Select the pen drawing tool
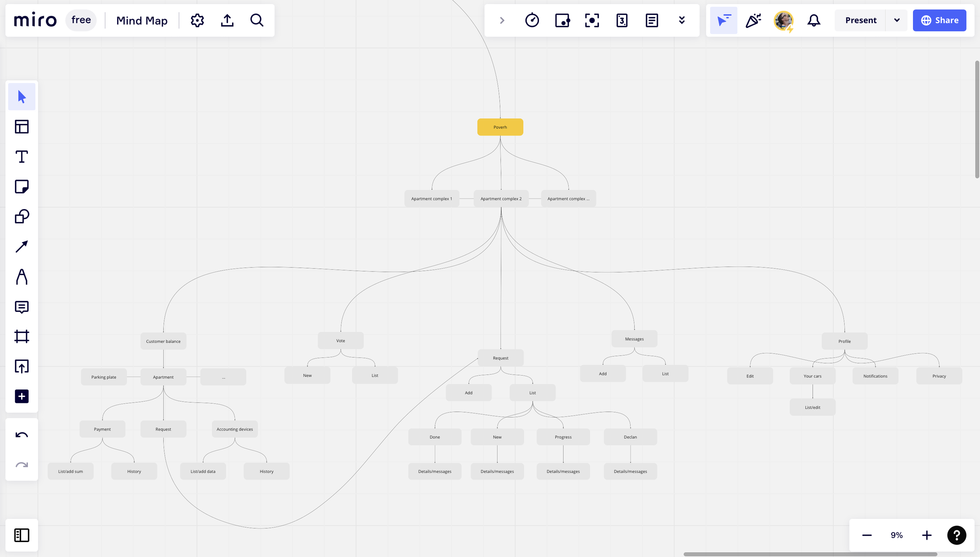The width and height of the screenshot is (980, 557). [22, 277]
